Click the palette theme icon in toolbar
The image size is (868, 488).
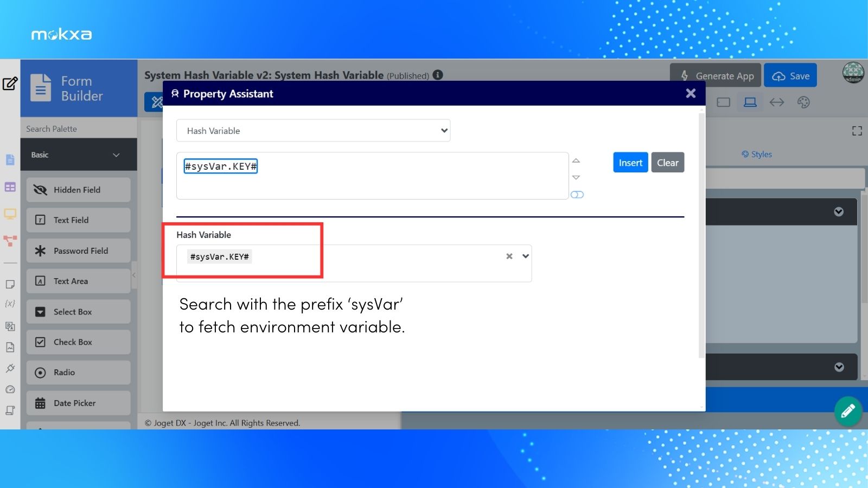pos(803,102)
